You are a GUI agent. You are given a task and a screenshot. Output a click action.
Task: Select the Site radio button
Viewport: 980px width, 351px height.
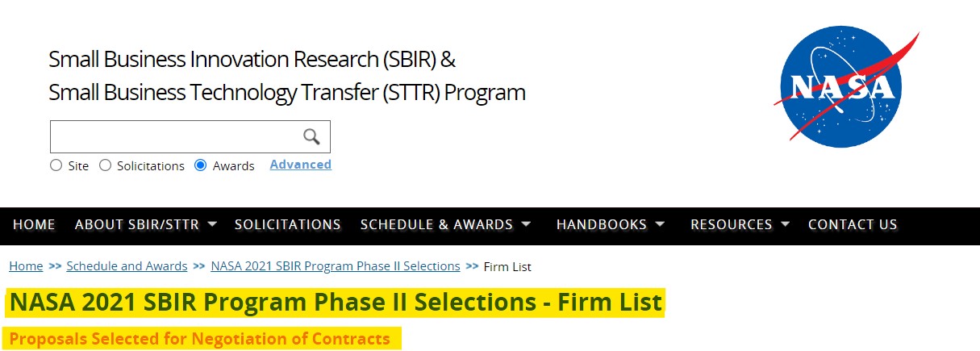click(x=56, y=165)
